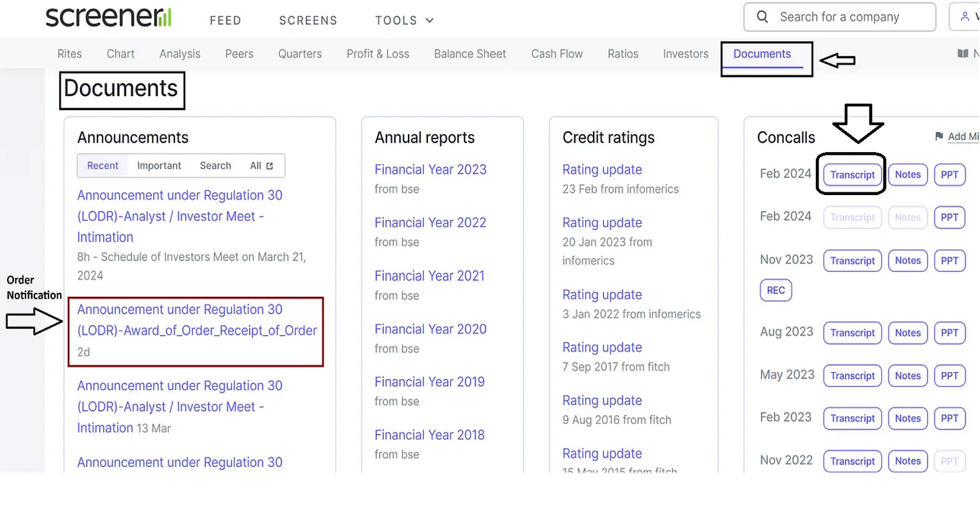
Task: Open the May 2023 concall PPT
Action: 949,375
